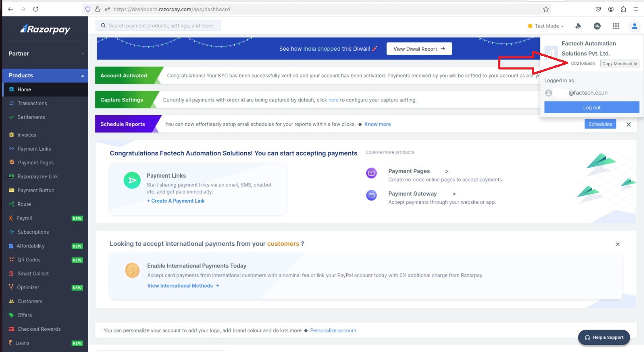The height and width of the screenshot is (352, 644).
Task: Bookmark this page with star icon
Action: (x=545, y=9)
